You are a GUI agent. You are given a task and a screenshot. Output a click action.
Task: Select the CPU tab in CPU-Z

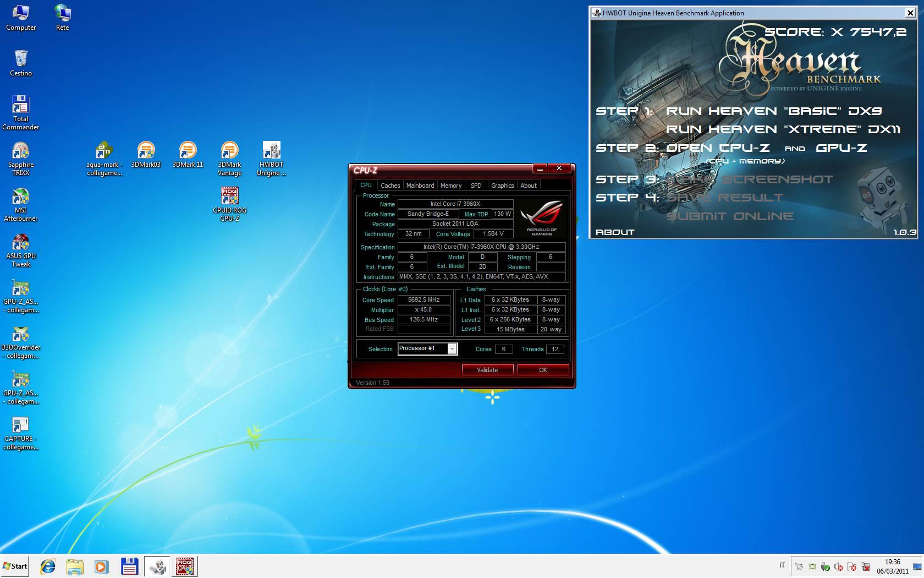[366, 186]
